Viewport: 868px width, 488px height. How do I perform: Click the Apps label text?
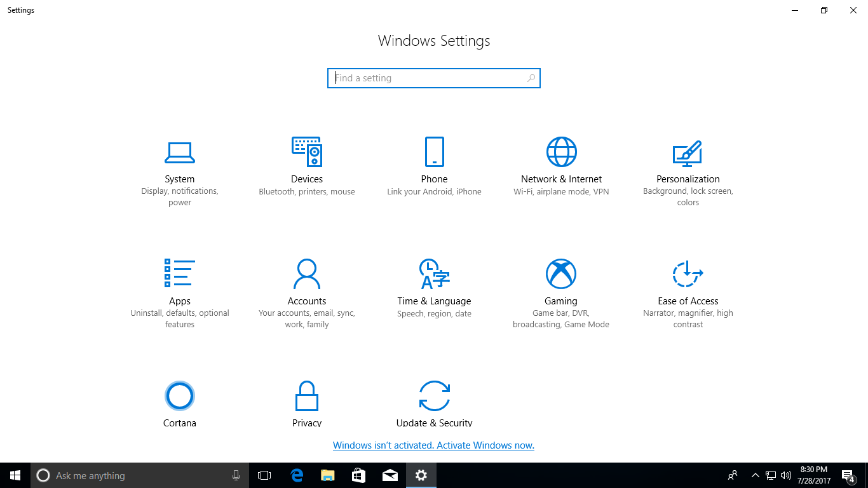click(x=180, y=301)
